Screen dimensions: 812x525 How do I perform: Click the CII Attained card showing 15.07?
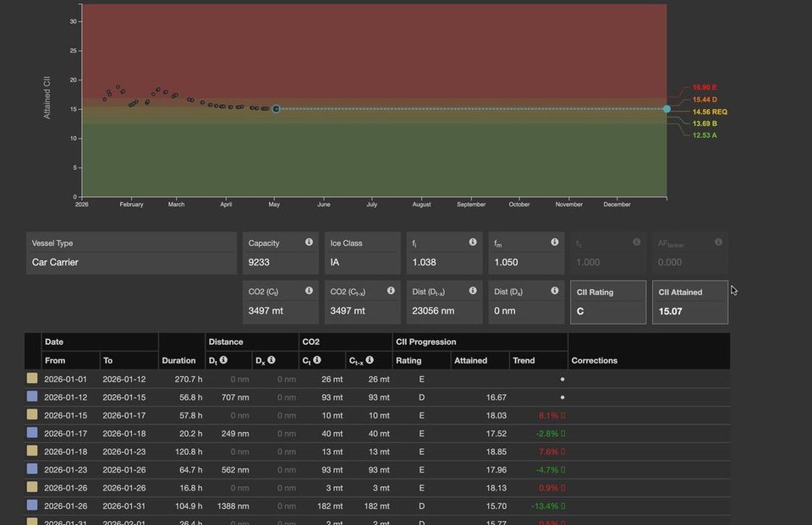click(690, 303)
